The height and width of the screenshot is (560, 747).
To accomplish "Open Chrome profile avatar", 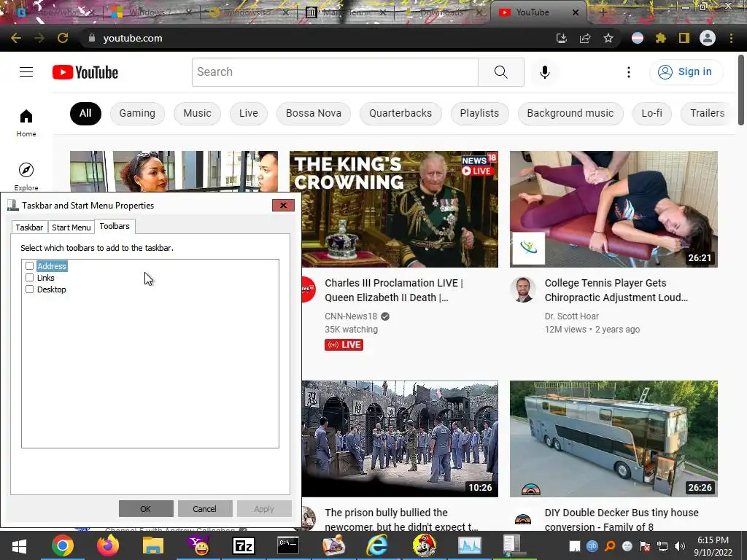I will click(708, 38).
